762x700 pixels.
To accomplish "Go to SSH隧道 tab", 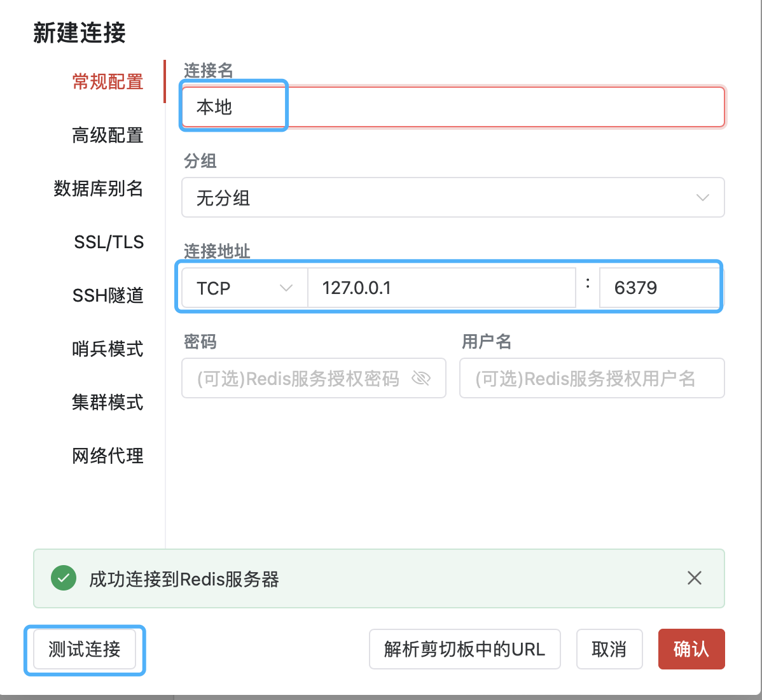I will tap(108, 295).
